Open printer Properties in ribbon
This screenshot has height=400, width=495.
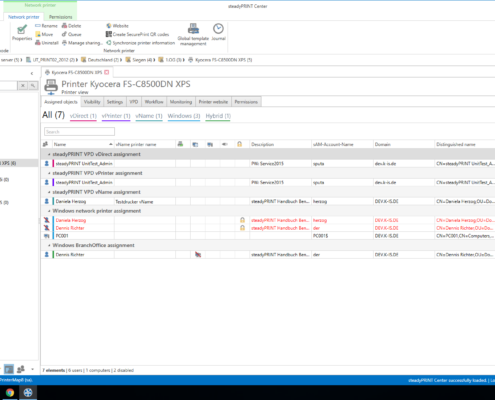pyautogui.click(x=22, y=33)
